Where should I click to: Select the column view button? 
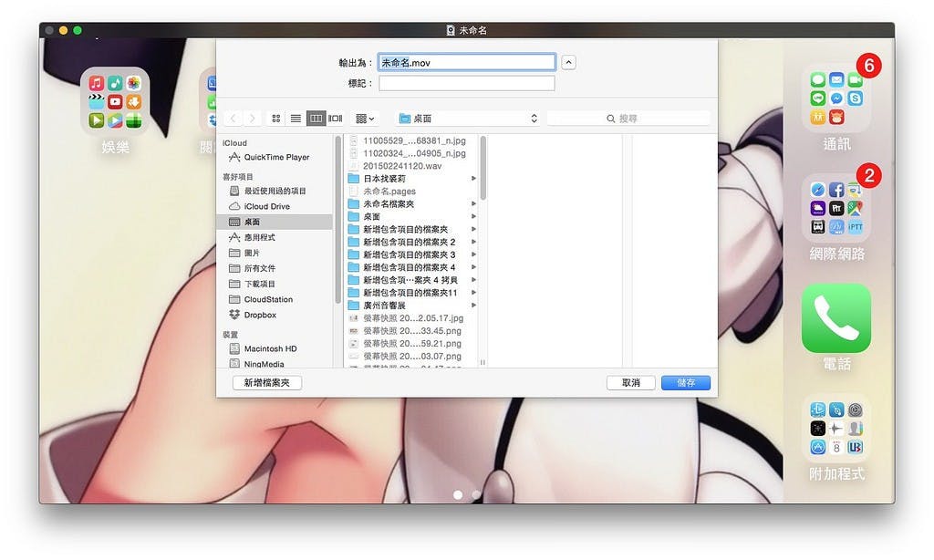click(x=316, y=119)
